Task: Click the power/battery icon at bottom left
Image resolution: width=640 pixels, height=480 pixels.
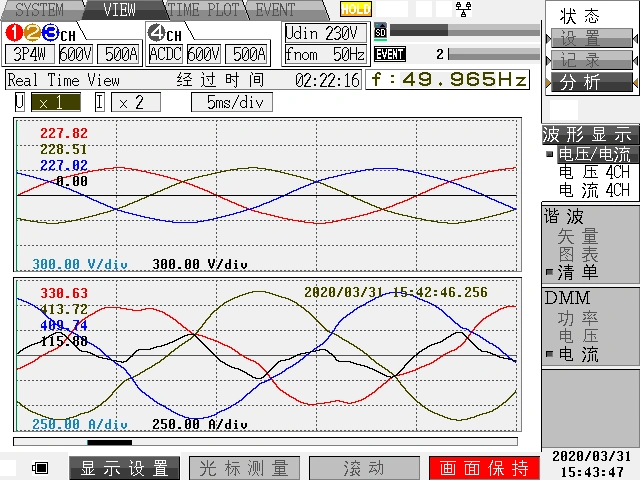Action: click(x=41, y=468)
